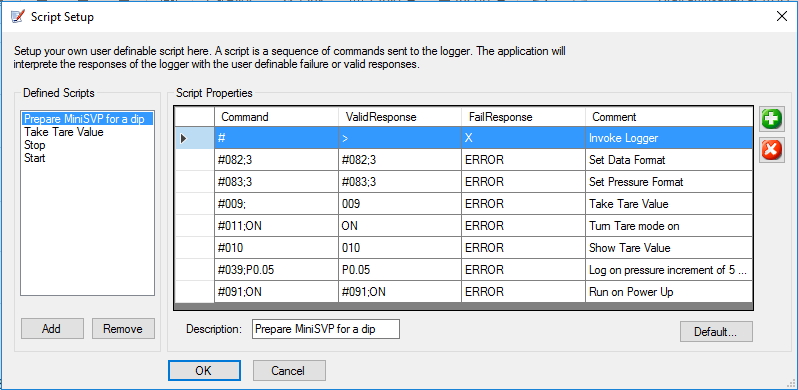Select the Take Tare Value script
Image resolution: width=798 pixels, height=390 pixels.
tap(64, 132)
